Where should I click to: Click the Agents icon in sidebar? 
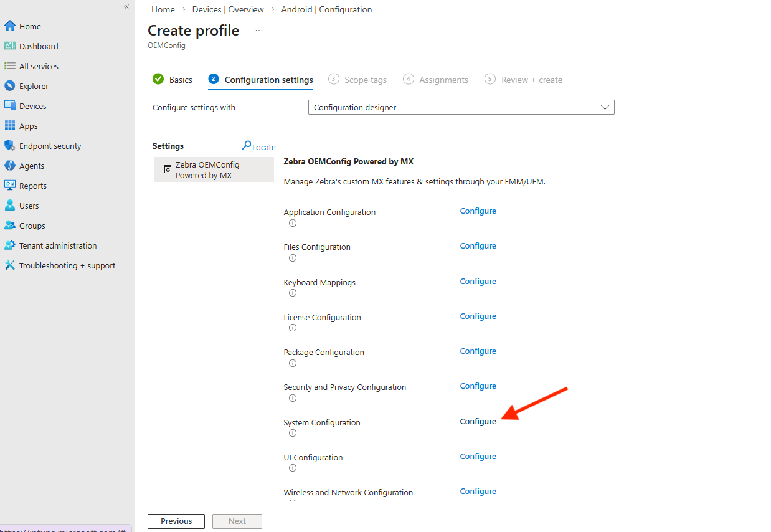10,166
